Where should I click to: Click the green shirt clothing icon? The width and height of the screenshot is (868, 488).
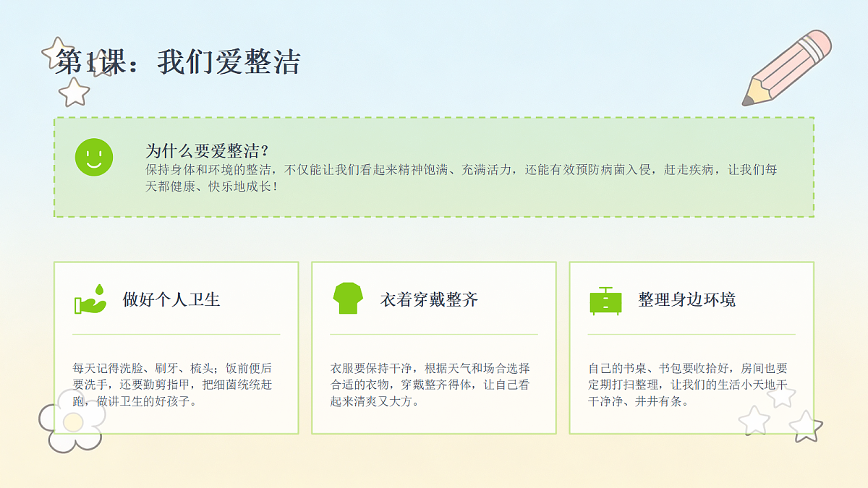348,299
